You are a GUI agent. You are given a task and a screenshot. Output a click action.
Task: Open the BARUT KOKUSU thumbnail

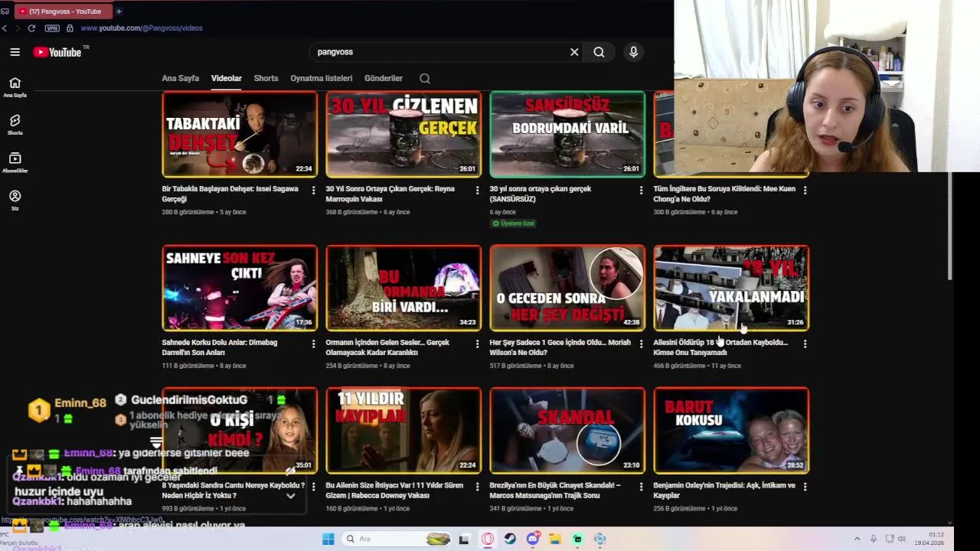pyautogui.click(x=731, y=431)
